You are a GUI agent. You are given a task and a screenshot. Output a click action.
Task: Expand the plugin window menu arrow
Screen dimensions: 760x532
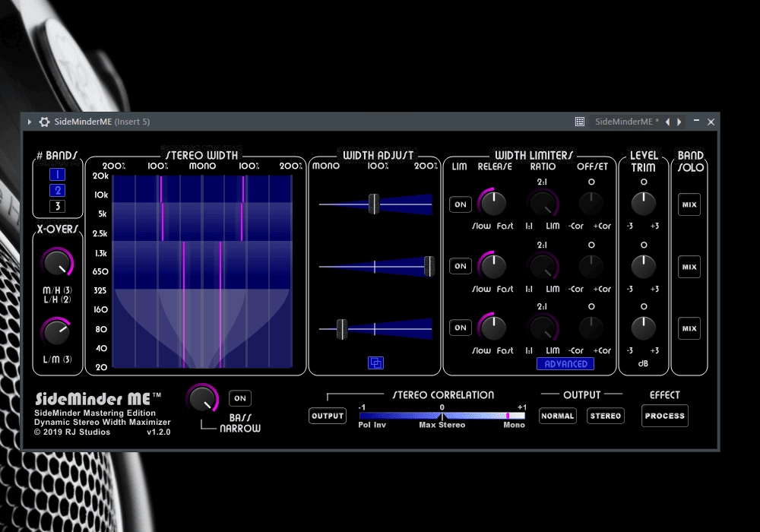click(30, 122)
